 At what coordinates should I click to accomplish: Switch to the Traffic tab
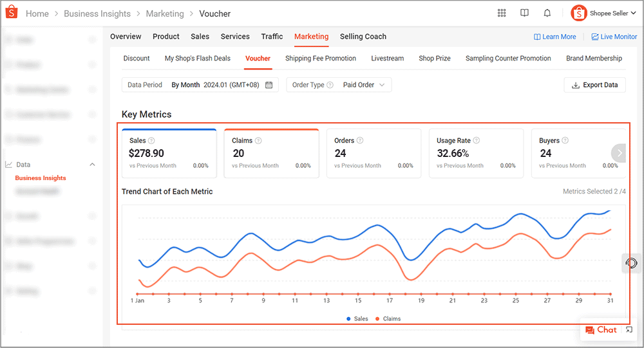click(272, 37)
